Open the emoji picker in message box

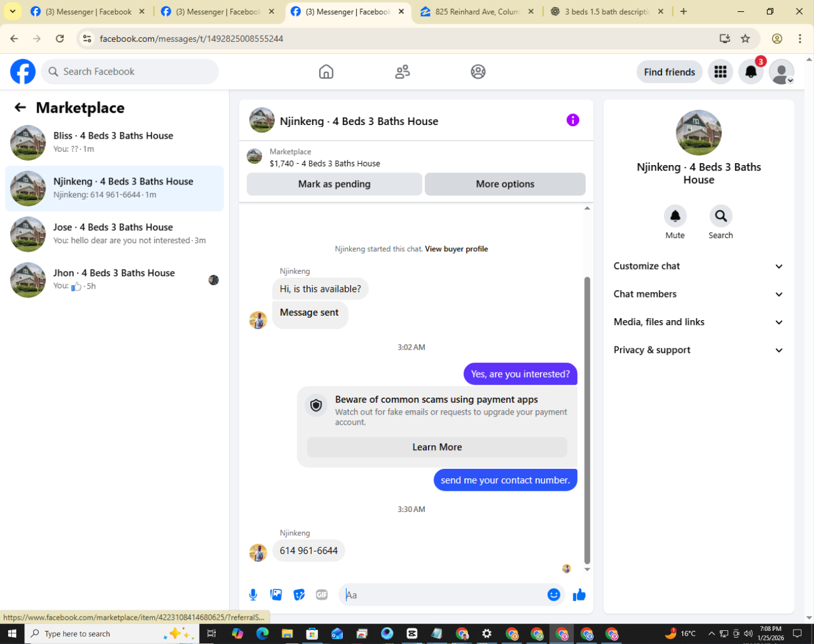coord(554,595)
